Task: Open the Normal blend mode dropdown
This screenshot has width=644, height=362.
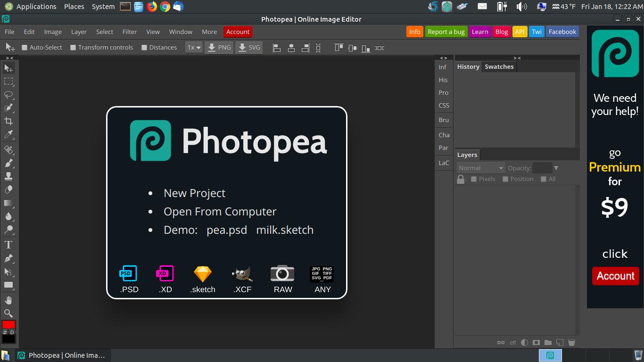Action: (x=480, y=168)
